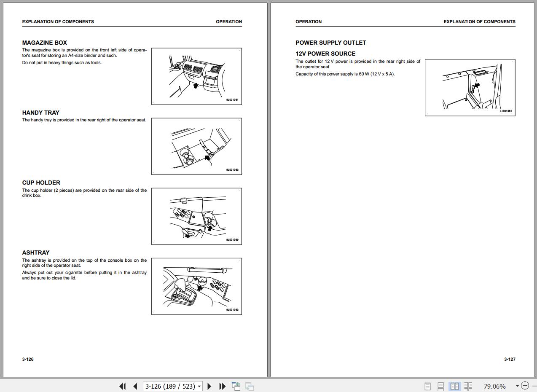Select single page layout

pyautogui.click(x=427, y=386)
